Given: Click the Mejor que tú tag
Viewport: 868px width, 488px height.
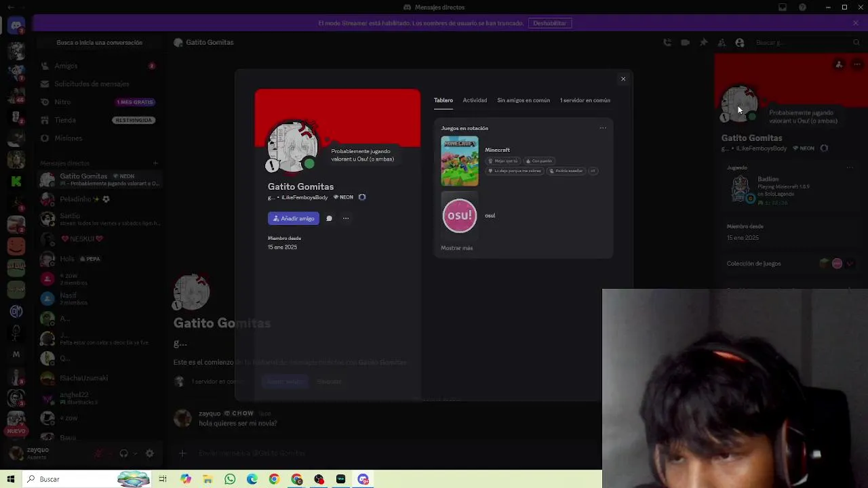Looking at the screenshot, I should click(502, 161).
